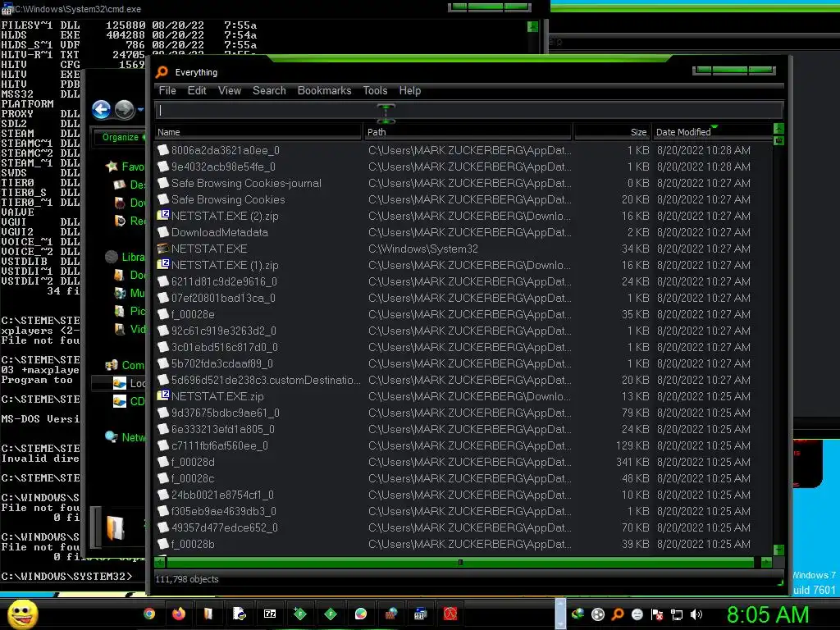Image resolution: width=840 pixels, height=630 pixels.
Task: Open the smiley Start button
Action: [x=22, y=614]
